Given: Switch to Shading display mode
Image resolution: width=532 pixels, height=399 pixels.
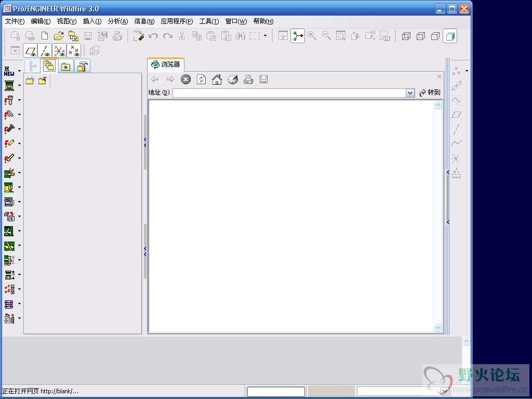Looking at the screenshot, I should click(x=450, y=36).
